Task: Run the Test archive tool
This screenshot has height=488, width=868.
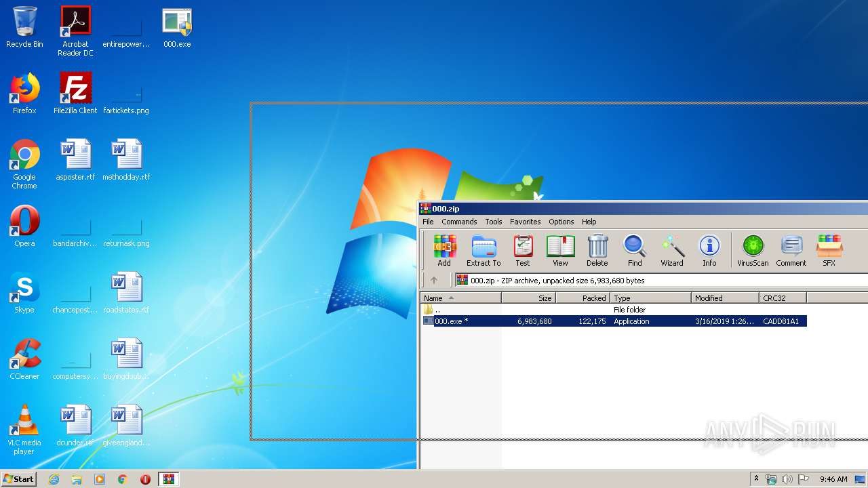Action: coord(522,251)
